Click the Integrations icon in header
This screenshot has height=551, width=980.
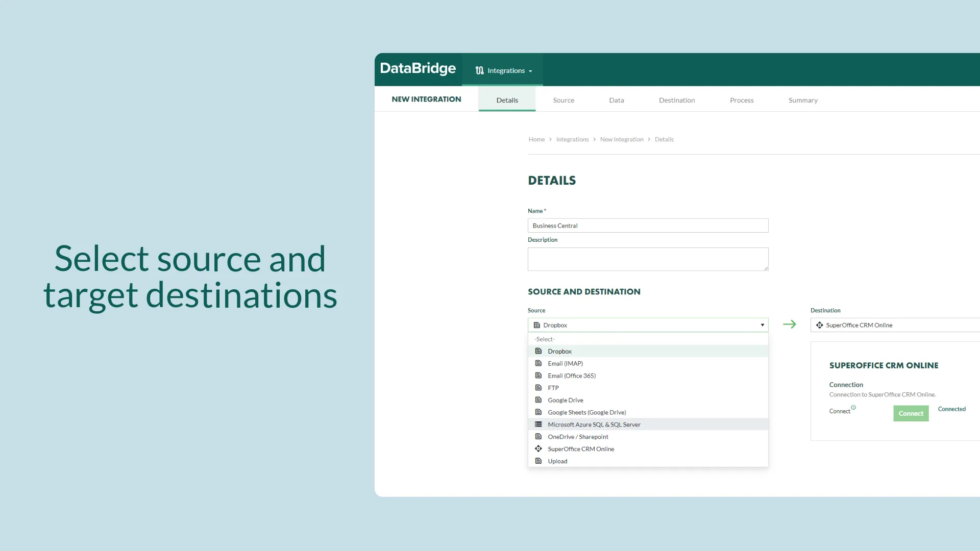(x=479, y=70)
